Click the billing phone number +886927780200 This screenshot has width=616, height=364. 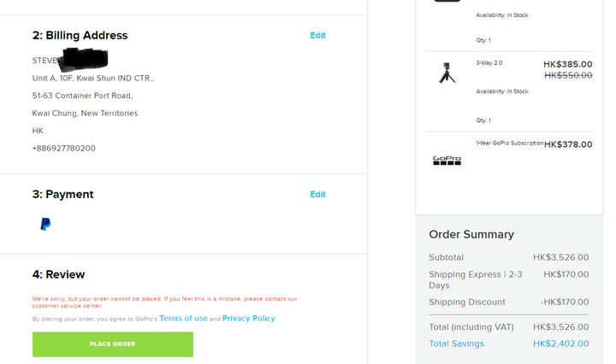(63, 149)
